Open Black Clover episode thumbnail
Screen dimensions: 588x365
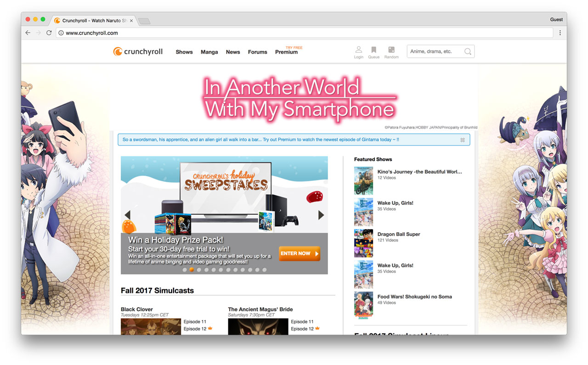click(x=151, y=326)
